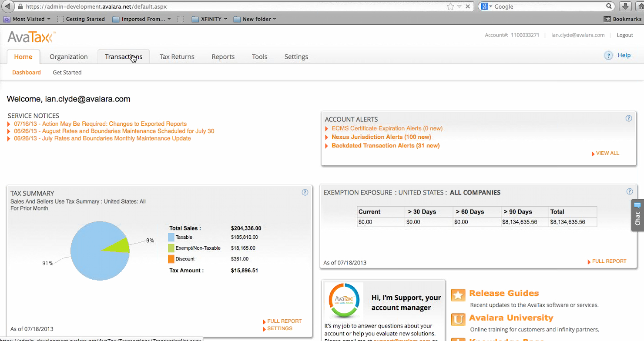Click the Release Guides star icon

(458, 295)
